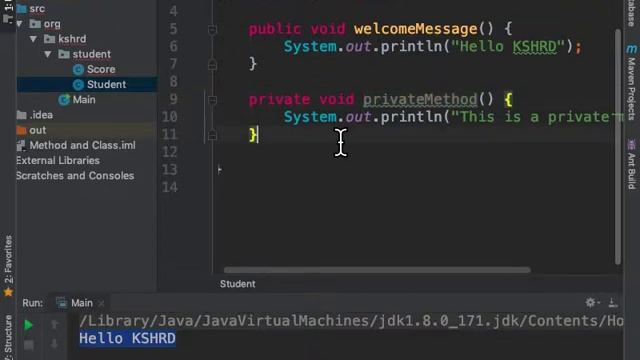Open the Main class file
This screenshot has height=360, width=640.
pos(84,100)
